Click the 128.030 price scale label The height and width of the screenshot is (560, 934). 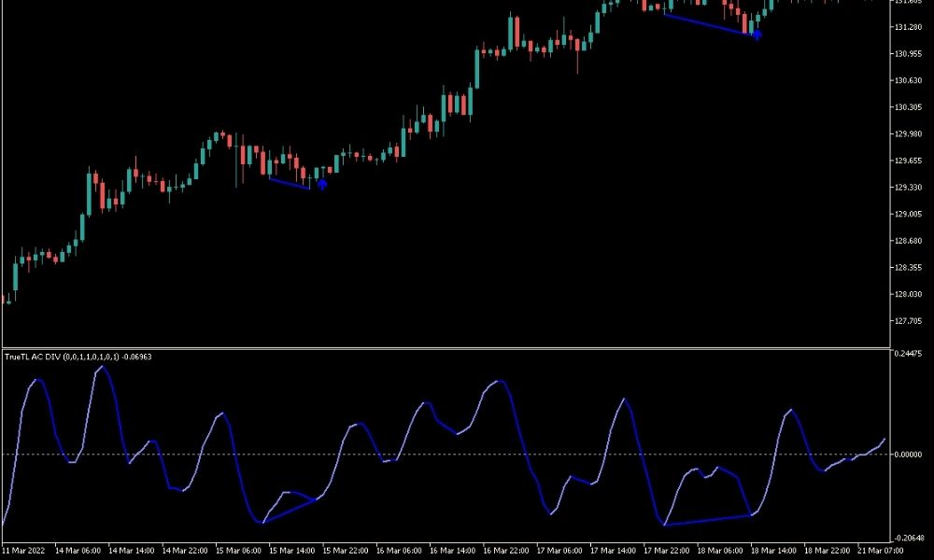(908, 295)
